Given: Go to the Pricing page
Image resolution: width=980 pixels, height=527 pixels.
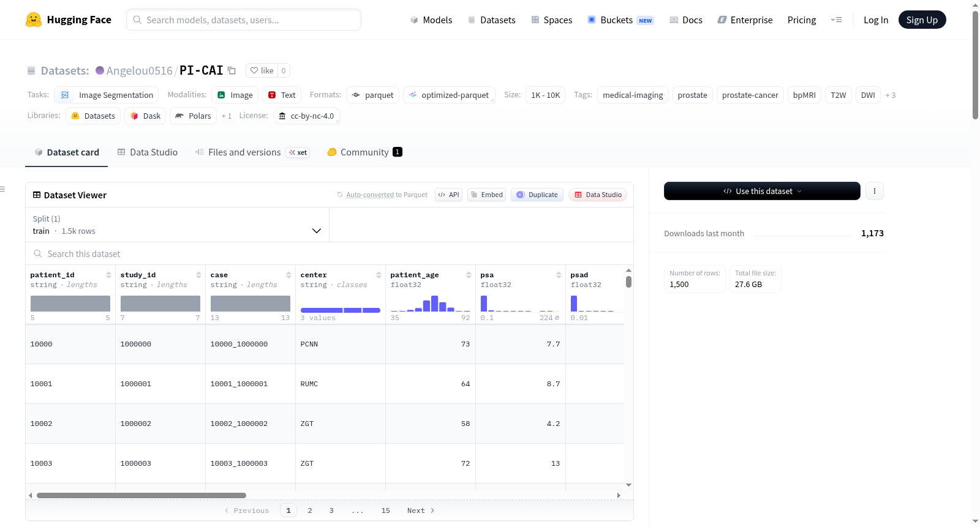Looking at the screenshot, I should (802, 20).
